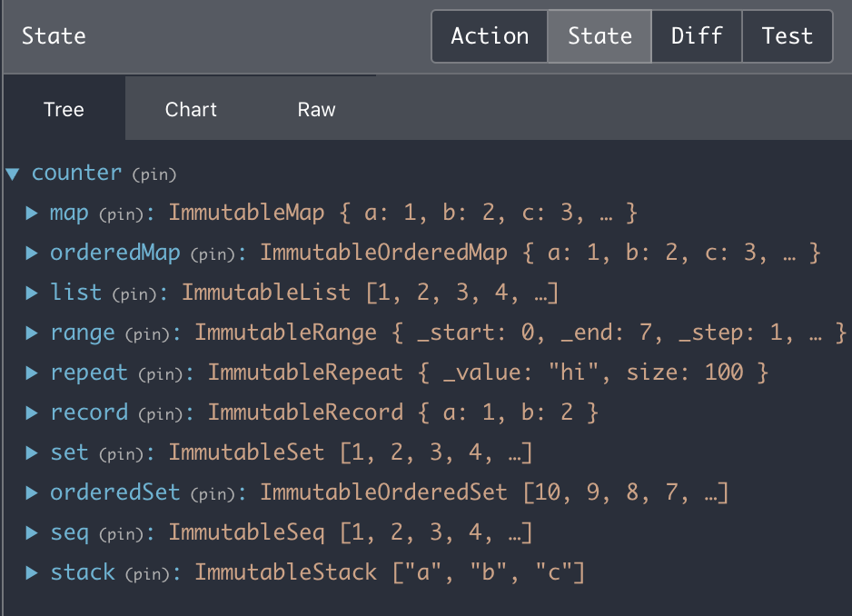Open the Raw view
Screen dimensions: 852x616
[316, 109]
